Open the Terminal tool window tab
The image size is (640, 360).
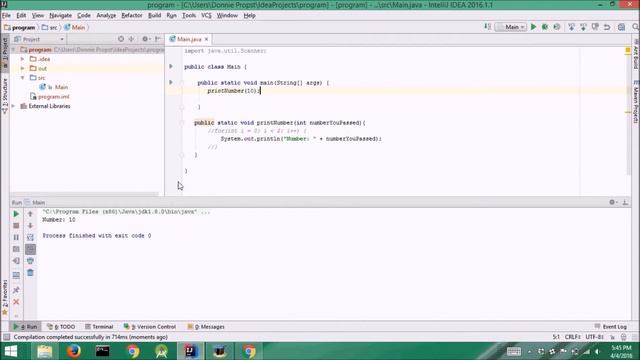click(x=99, y=327)
